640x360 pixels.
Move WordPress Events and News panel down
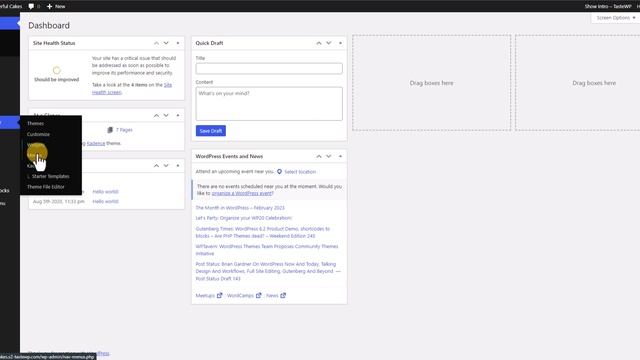(329, 156)
